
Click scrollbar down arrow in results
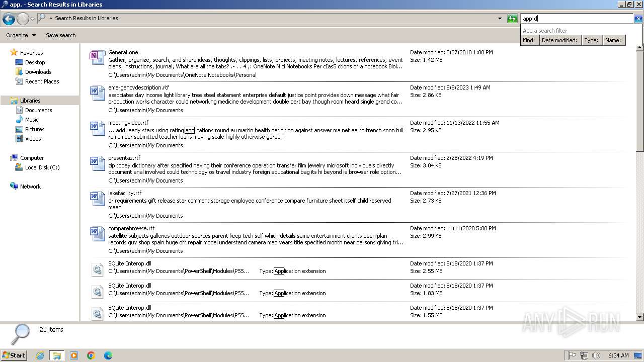(x=640, y=317)
